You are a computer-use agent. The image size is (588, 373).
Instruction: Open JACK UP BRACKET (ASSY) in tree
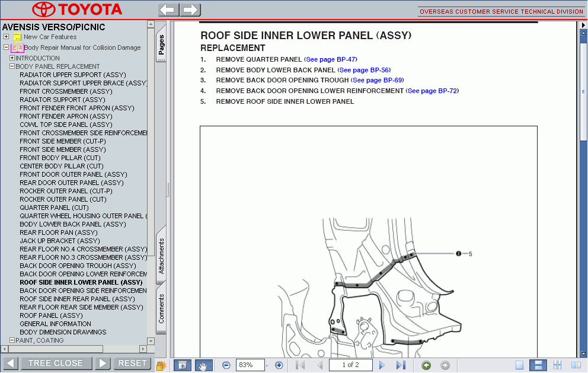click(60, 241)
